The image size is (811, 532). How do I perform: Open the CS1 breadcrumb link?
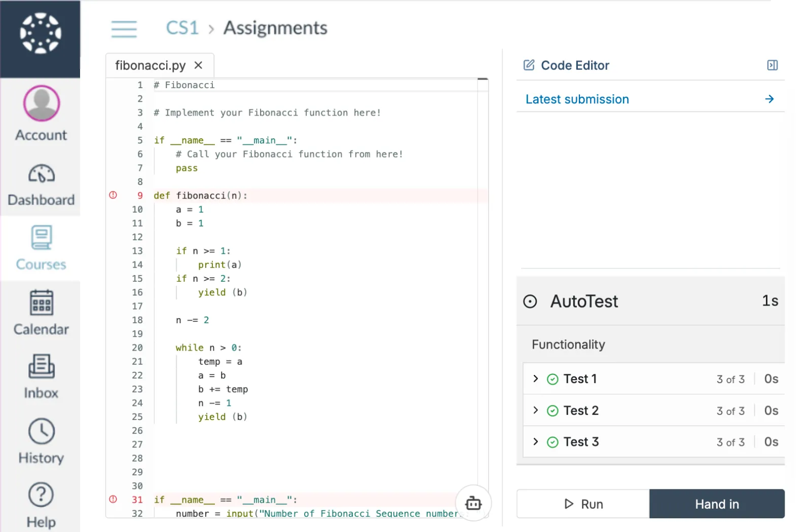tap(182, 28)
